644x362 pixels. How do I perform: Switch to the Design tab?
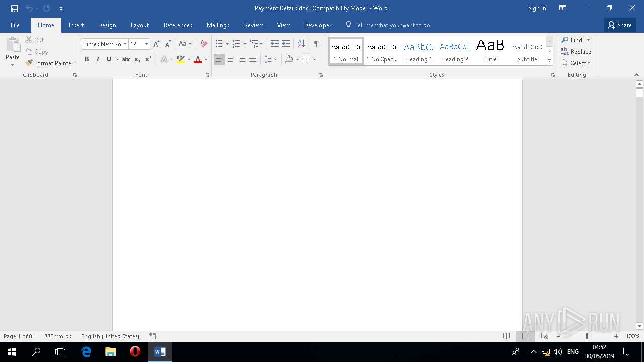107,25
